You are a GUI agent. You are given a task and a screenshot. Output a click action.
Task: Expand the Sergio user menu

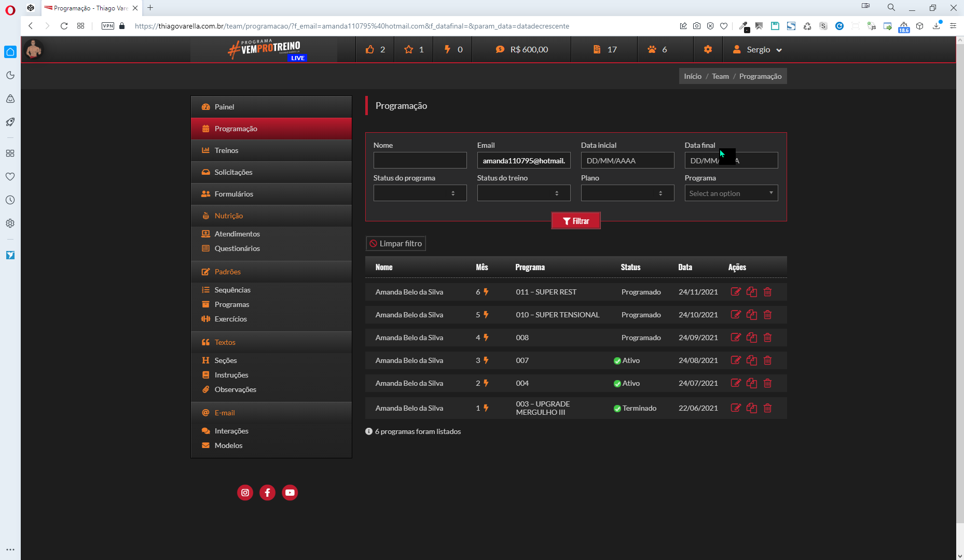(758, 50)
